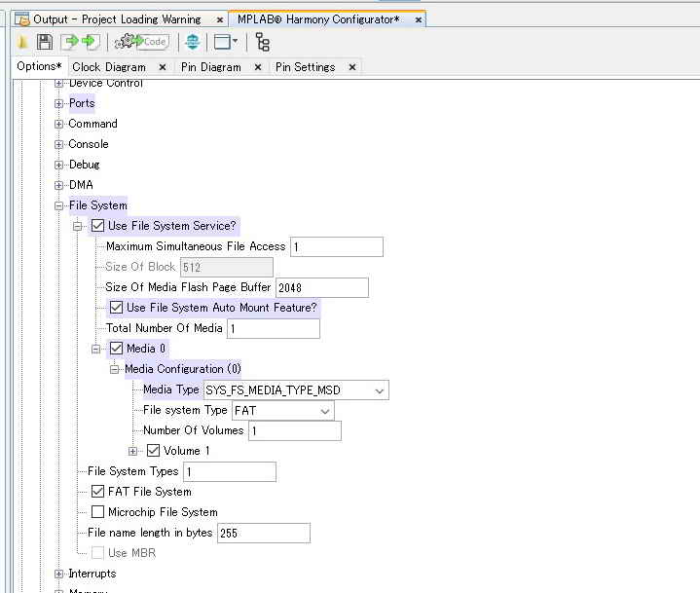Toggle the Volume 1 checkbox
Image resolution: width=700 pixels, height=593 pixels.
153,451
